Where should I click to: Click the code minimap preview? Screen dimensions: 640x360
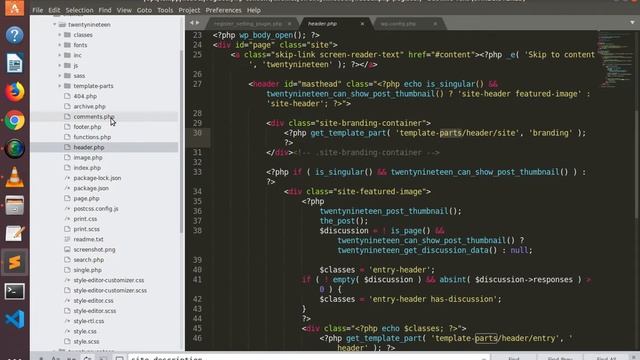tap(616, 59)
